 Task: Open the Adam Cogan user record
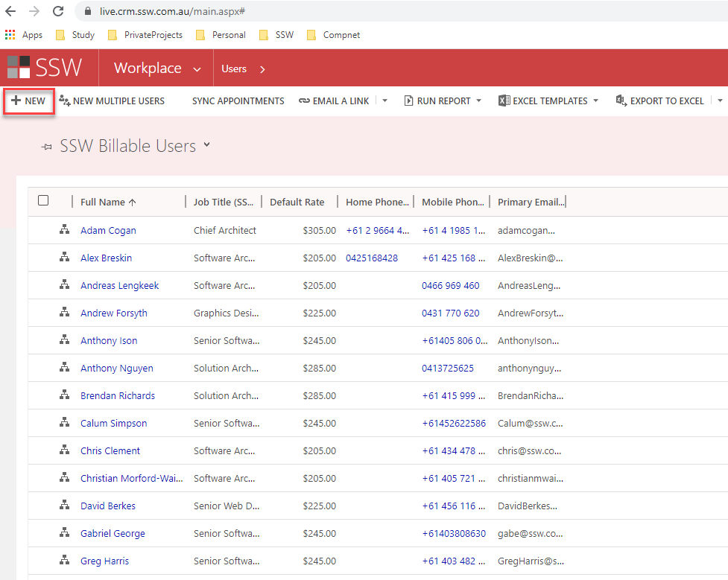(108, 231)
